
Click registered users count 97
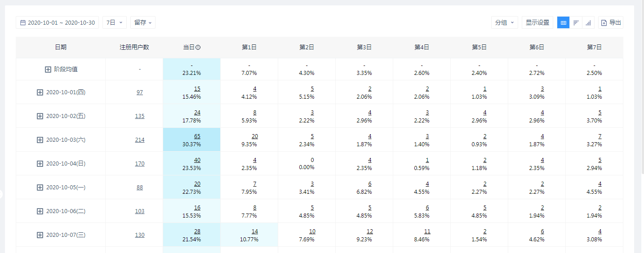(140, 92)
